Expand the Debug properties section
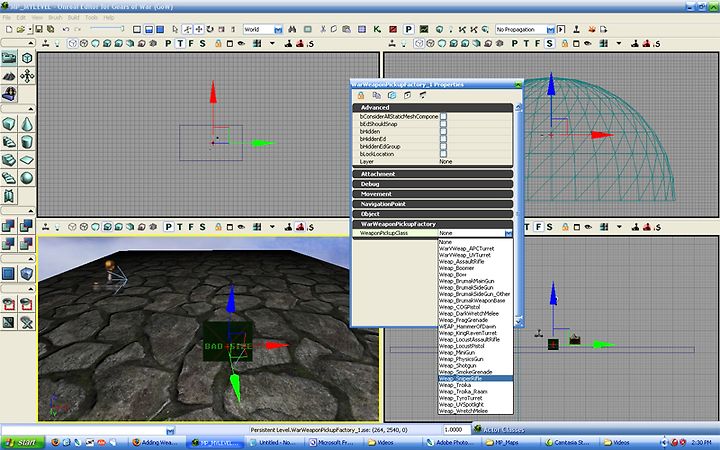720x450 pixels. point(433,184)
